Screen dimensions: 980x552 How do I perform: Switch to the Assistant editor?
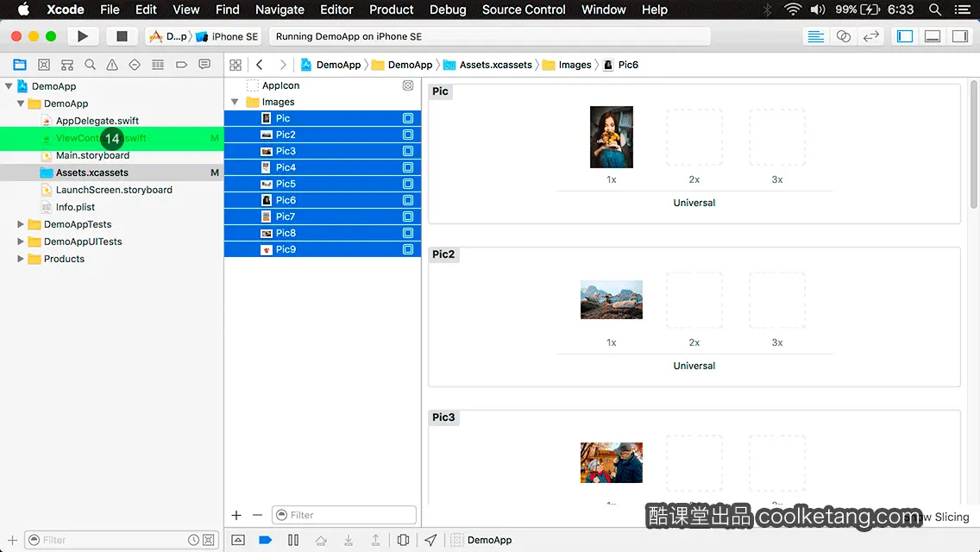point(843,36)
